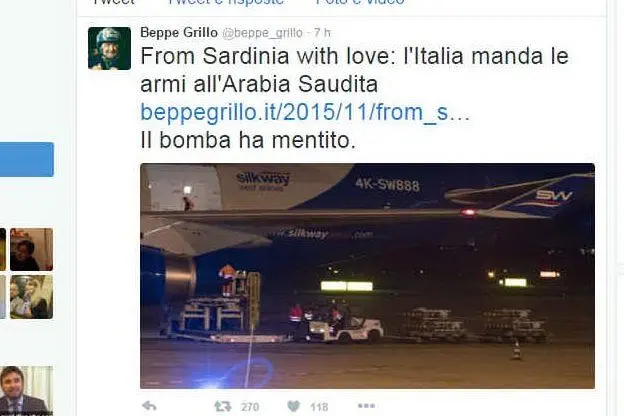Click the blue button in the left sidebar

(27, 159)
